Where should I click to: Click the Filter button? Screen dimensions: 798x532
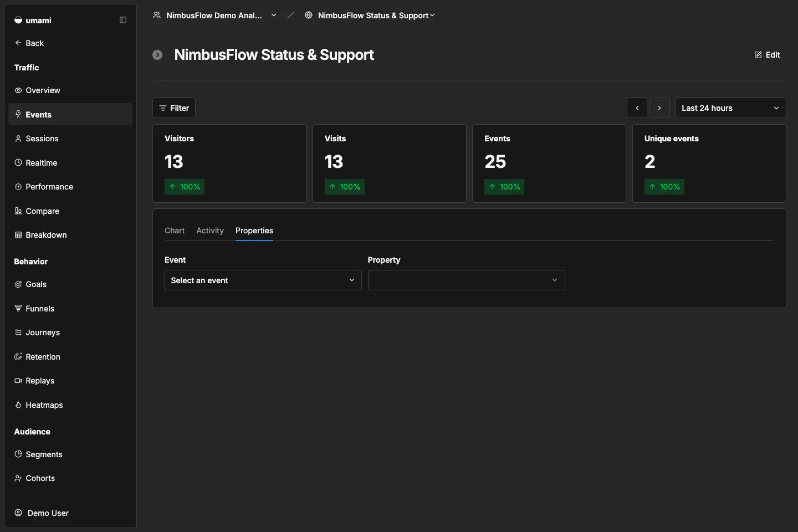174,108
